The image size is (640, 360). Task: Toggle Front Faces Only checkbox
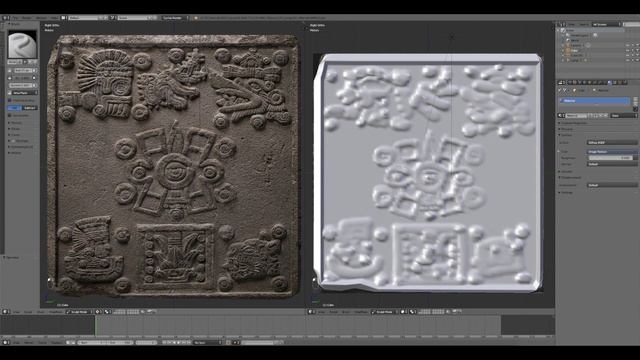[10, 100]
